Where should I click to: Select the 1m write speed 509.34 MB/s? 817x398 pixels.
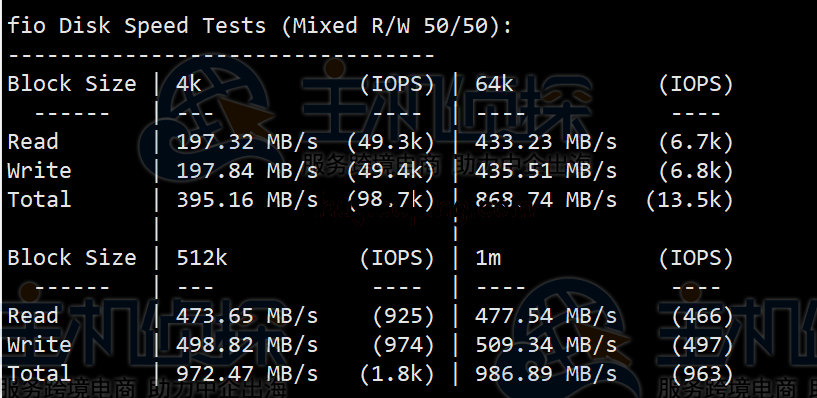pyautogui.click(x=546, y=344)
